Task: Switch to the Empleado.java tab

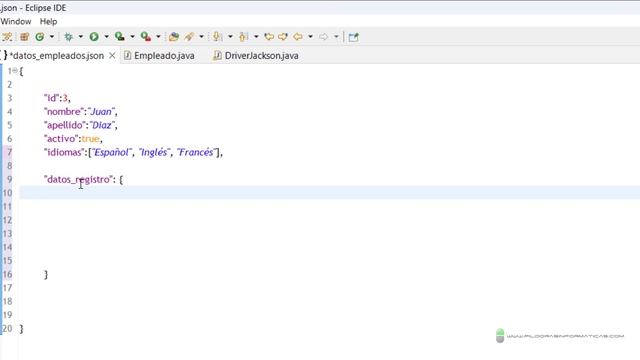Action: (x=160, y=56)
